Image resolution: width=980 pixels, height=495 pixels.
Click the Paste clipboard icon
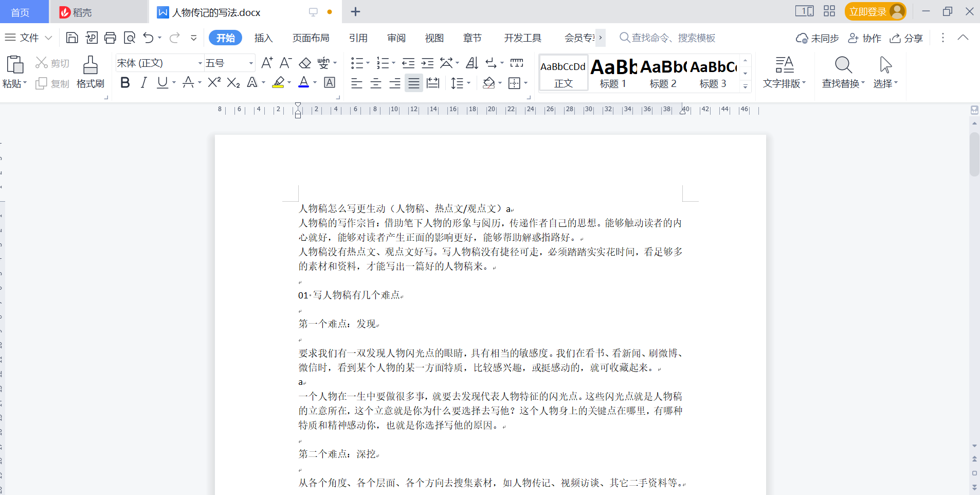15,65
